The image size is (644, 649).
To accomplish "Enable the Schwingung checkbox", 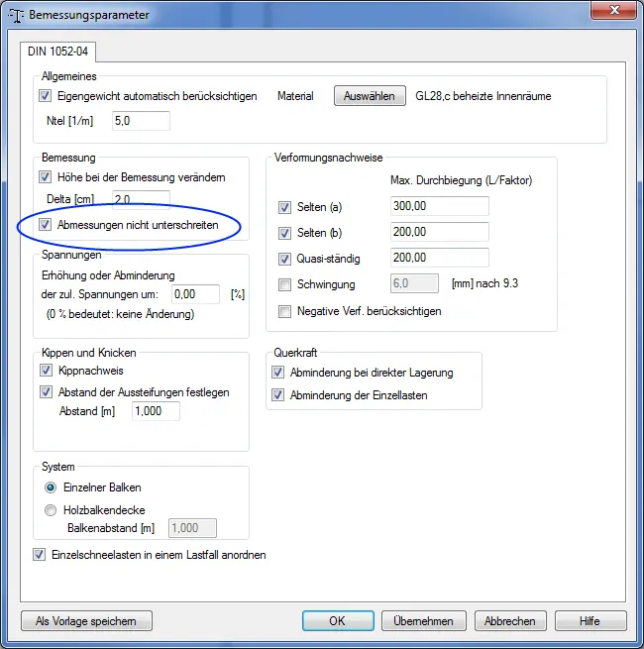I will (x=284, y=284).
